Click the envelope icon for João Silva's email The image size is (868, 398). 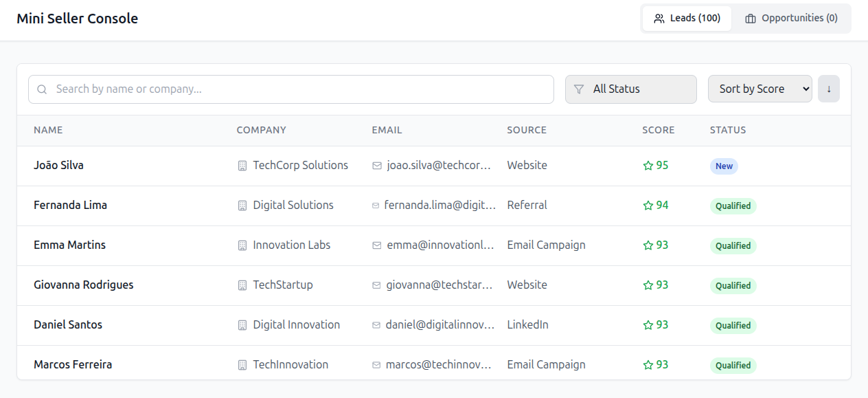(377, 166)
